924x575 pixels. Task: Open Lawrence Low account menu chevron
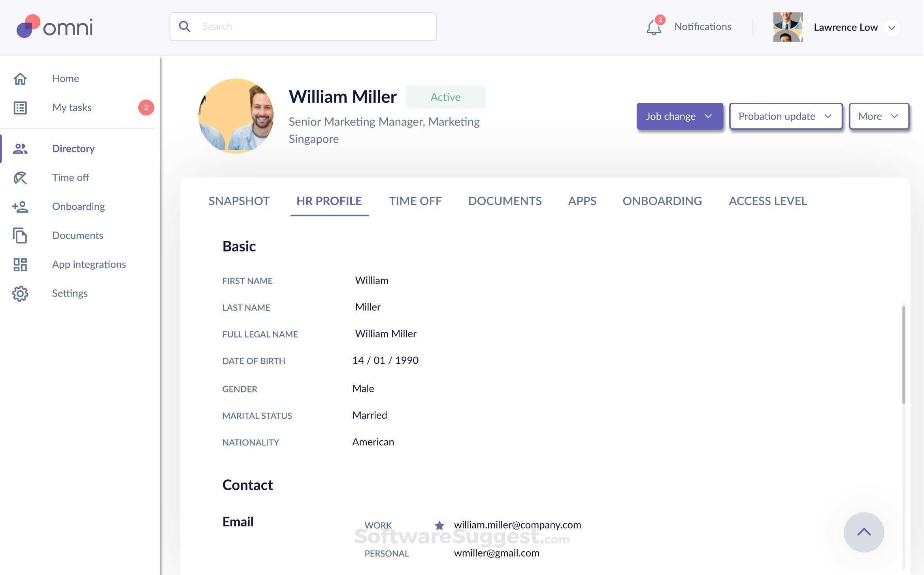[891, 28]
